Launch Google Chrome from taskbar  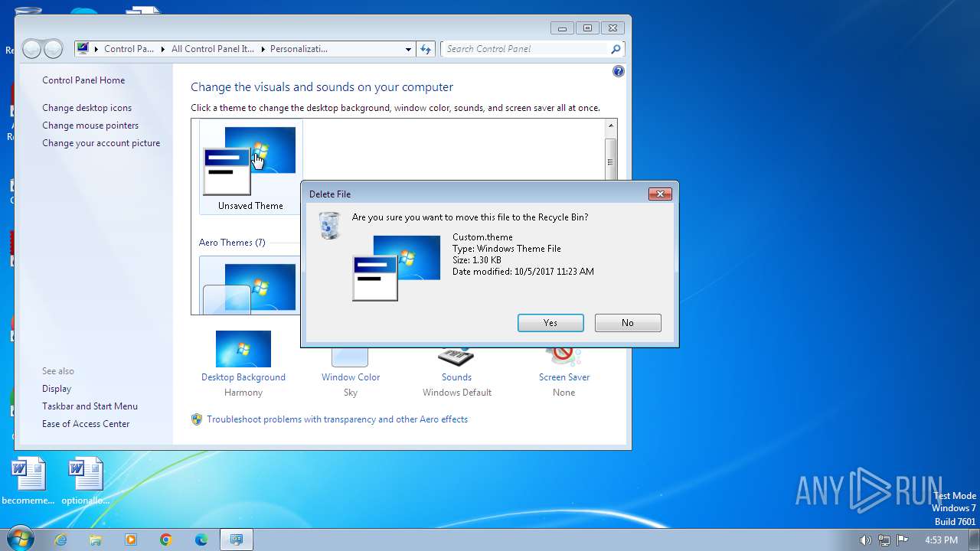coord(166,540)
